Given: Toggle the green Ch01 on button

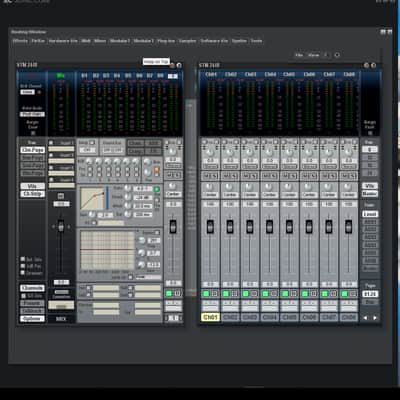Looking at the screenshot, I should pos(206,294).
